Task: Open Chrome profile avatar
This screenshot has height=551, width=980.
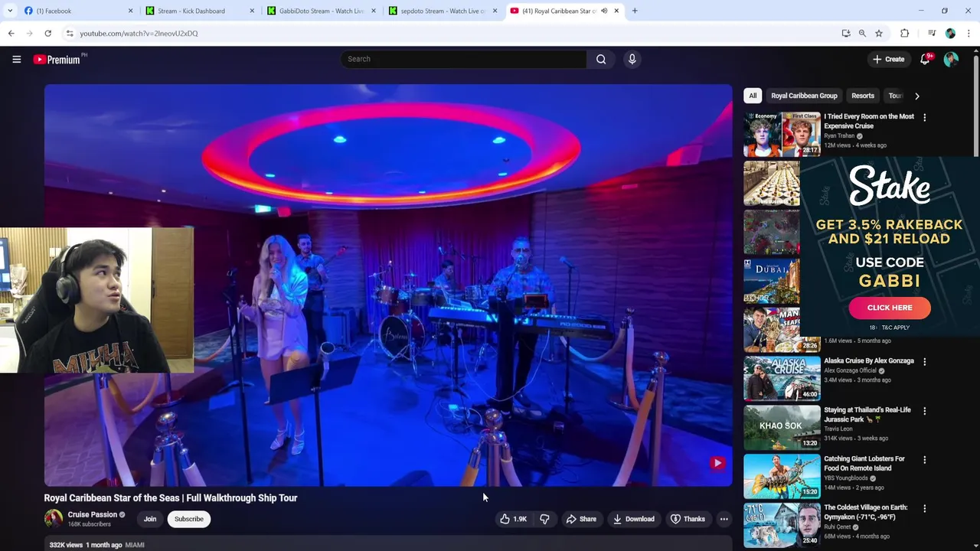Action: [950, 33]
